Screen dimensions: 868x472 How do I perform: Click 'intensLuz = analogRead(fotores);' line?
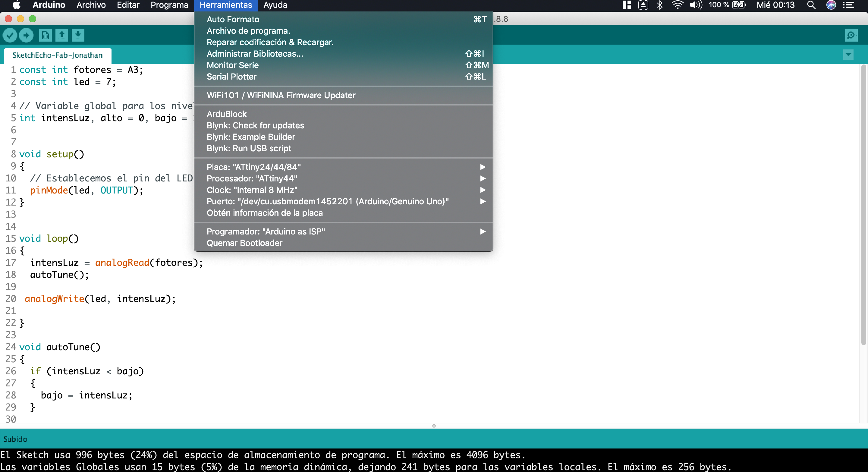(117, 263)
